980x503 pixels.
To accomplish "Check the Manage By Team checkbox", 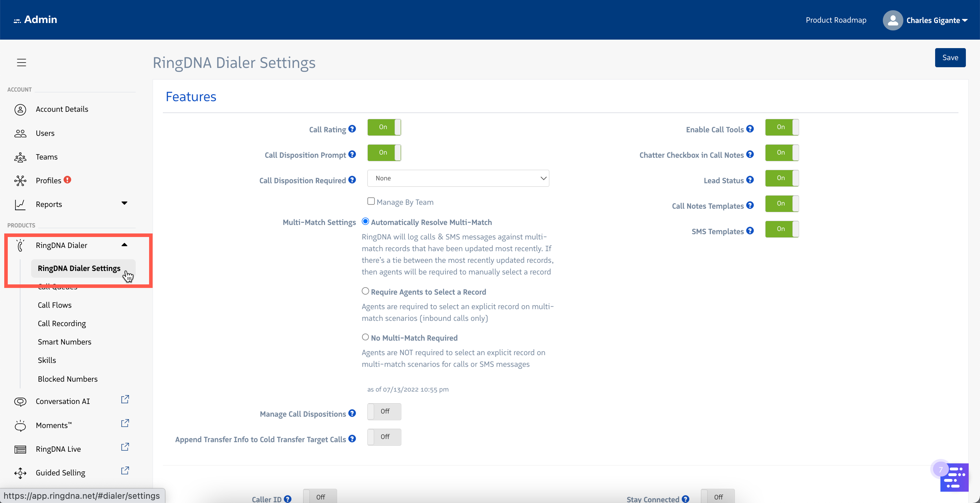I will tap(371, 201).
